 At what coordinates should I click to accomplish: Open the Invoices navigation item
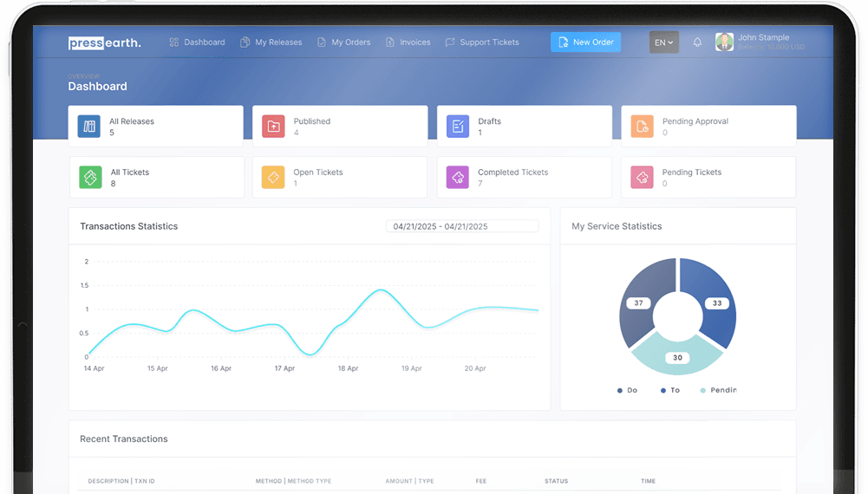tap(408, 42)
